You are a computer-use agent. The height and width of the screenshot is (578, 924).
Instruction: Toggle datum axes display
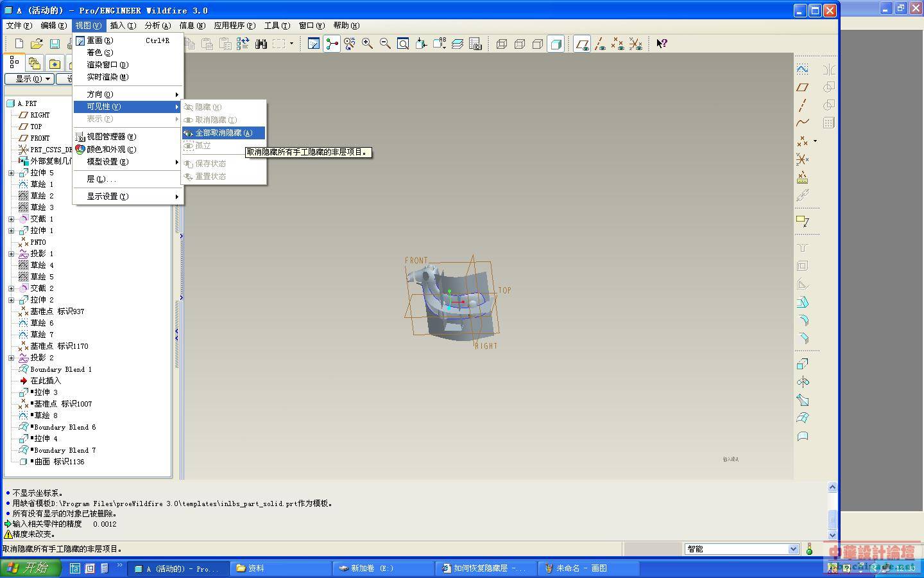pyautogui.click(x=600, y=44)
